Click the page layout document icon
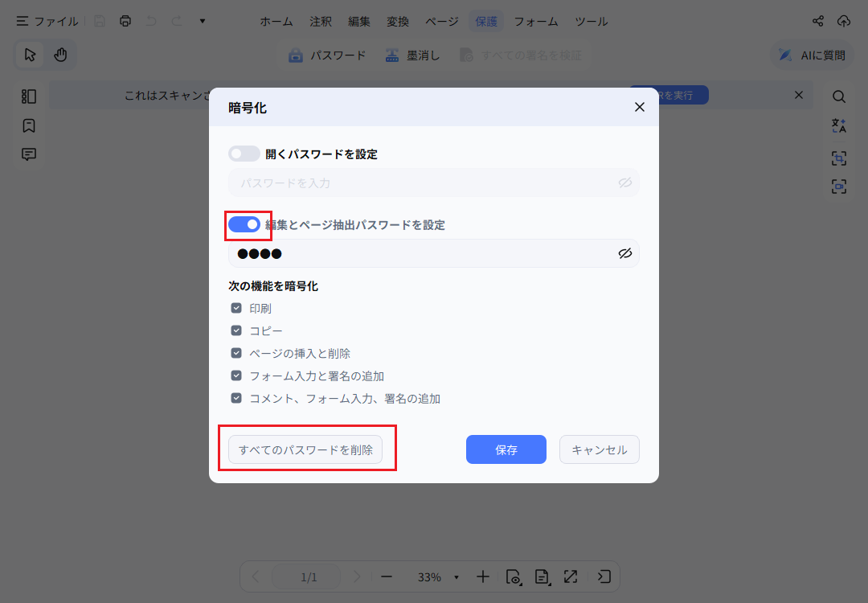Viewport: 868px width, 603px height. [542, 577]
